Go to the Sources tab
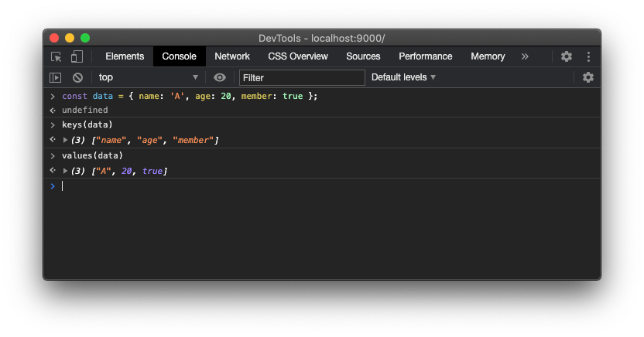Viewport: 644px width, 337px height. pos(363,56)
